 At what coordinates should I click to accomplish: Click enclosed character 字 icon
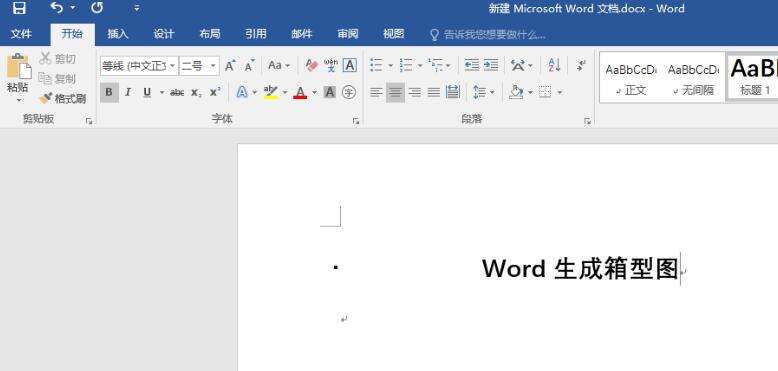349,92
